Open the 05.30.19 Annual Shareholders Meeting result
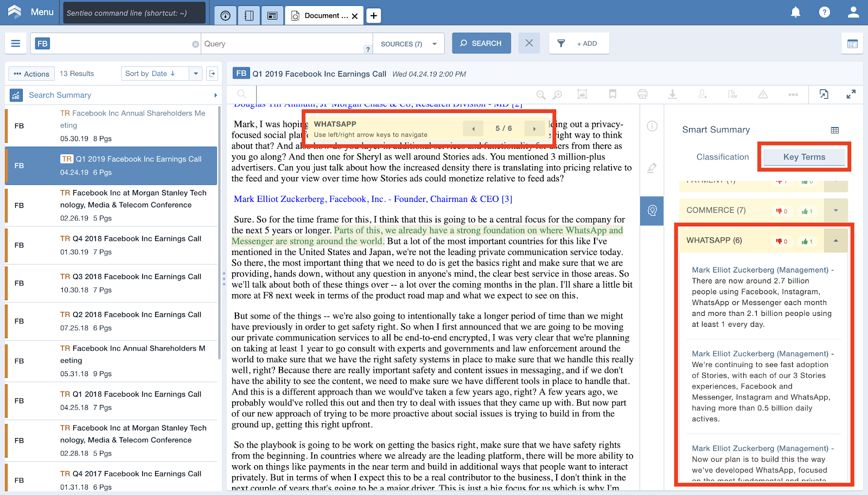This screenshot has width=868, height=495. [x=111, y=125]
